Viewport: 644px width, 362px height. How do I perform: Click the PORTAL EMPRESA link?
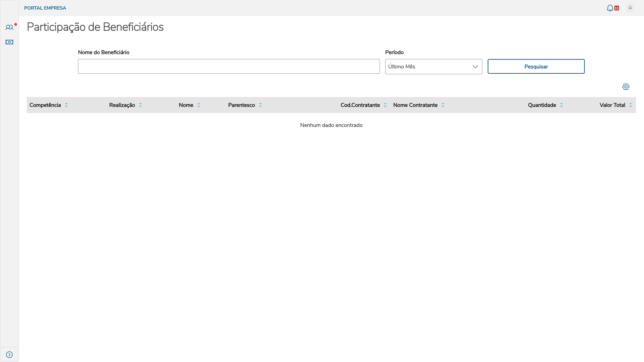(45, 8)
